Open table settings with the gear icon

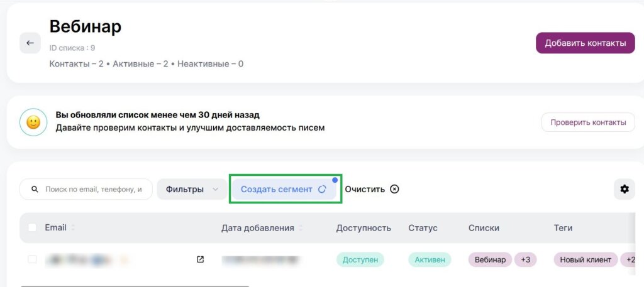(624, 189)
